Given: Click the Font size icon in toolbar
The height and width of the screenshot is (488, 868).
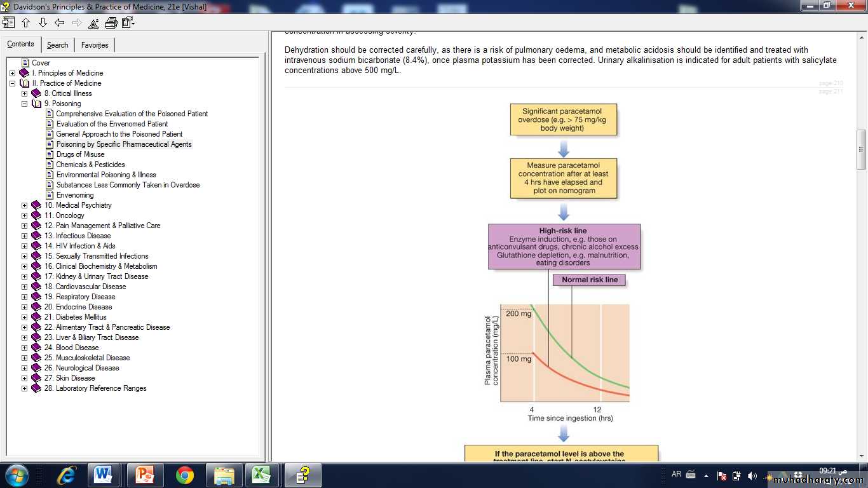Looking at the screenshot, I should [93, 23].
